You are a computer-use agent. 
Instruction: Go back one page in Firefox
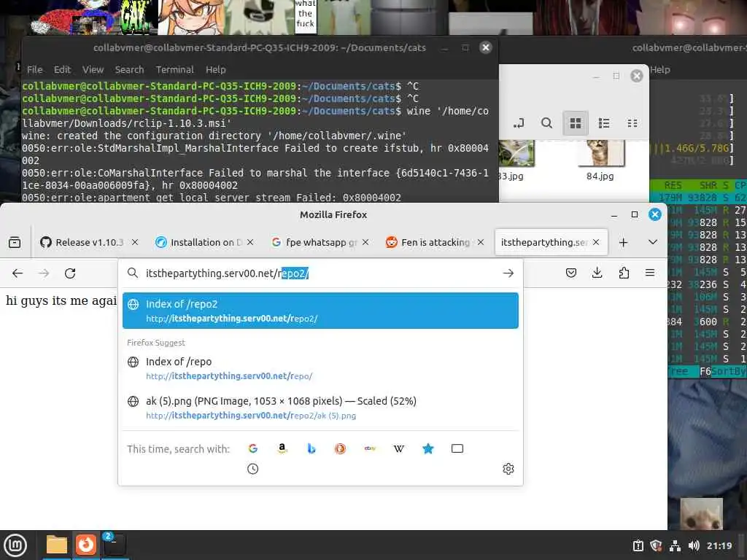pos(18,273)
